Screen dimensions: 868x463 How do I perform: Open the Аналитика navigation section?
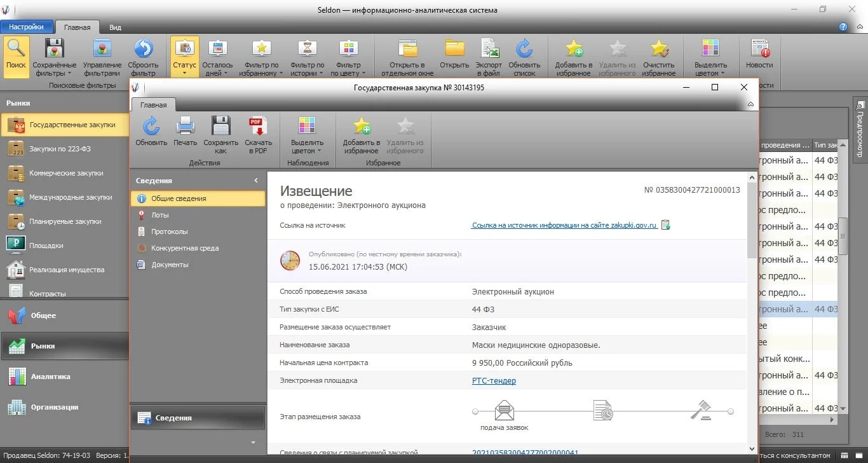(65, 377)
